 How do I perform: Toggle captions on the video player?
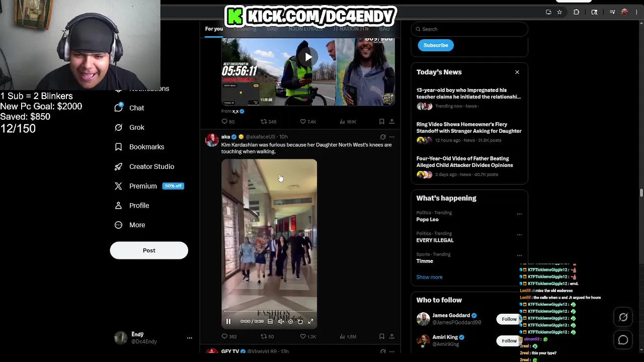pos(270,321)
